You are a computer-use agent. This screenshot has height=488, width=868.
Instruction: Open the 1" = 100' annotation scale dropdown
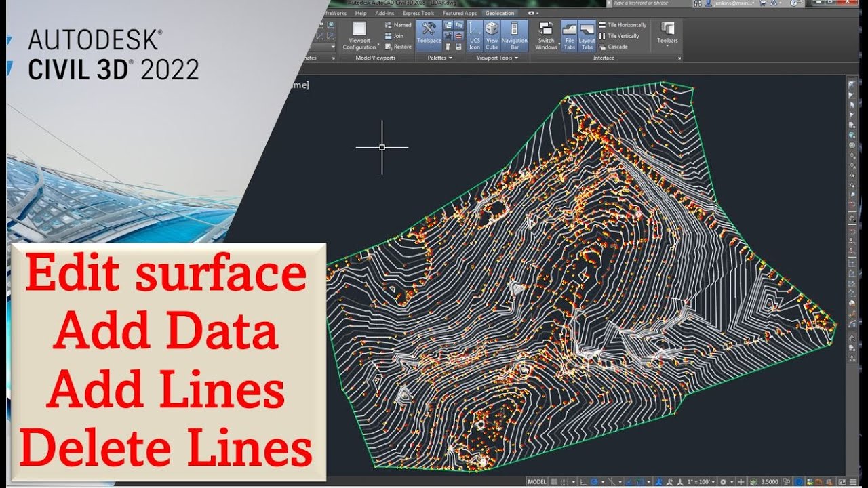pos(701,481)
